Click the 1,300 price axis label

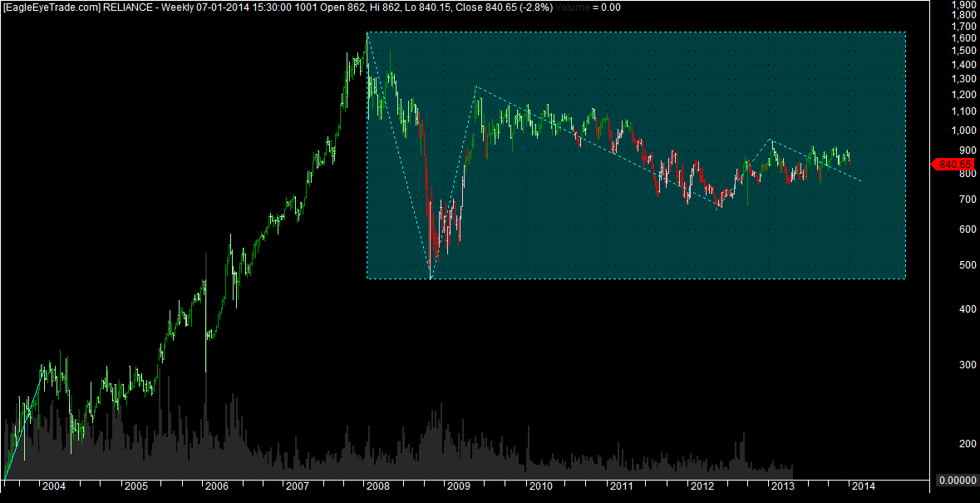[x=963, y=80]
